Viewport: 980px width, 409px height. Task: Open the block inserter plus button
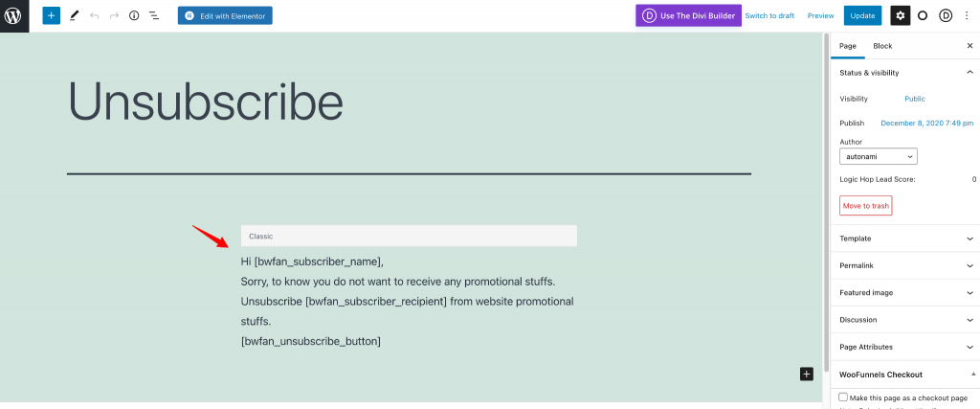point(52,15)
